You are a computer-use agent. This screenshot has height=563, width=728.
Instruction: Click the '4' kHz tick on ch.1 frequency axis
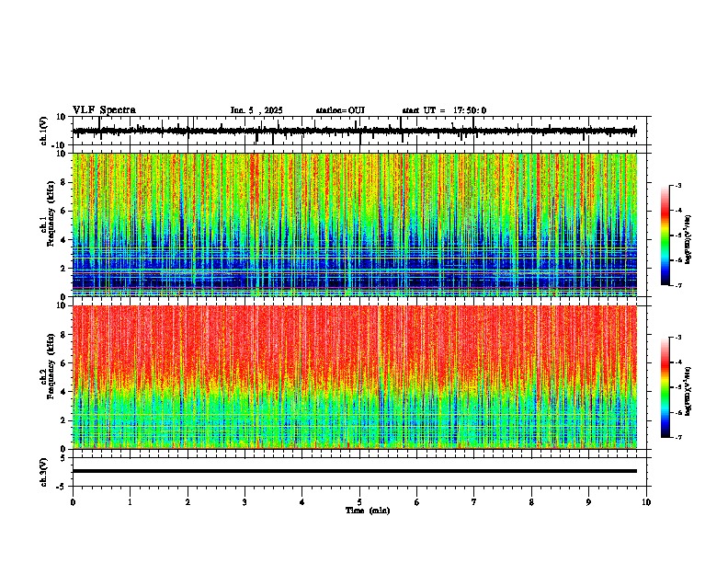pyautogui.click(x=63, y=240)
